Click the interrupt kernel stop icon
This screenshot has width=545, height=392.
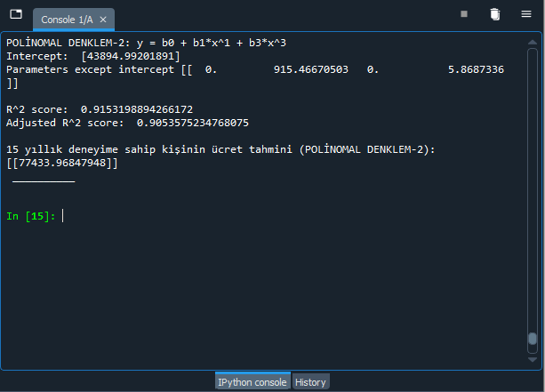pos(464,14)
